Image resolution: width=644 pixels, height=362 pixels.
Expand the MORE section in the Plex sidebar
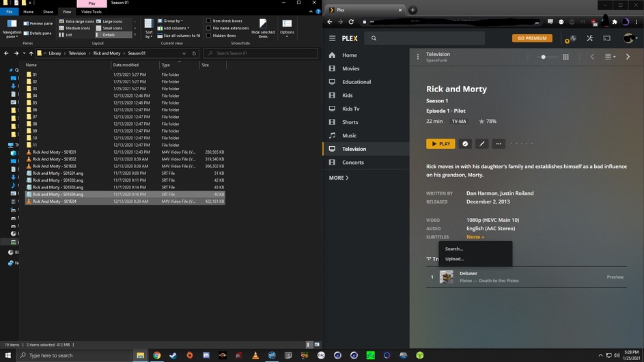[339, 178]
